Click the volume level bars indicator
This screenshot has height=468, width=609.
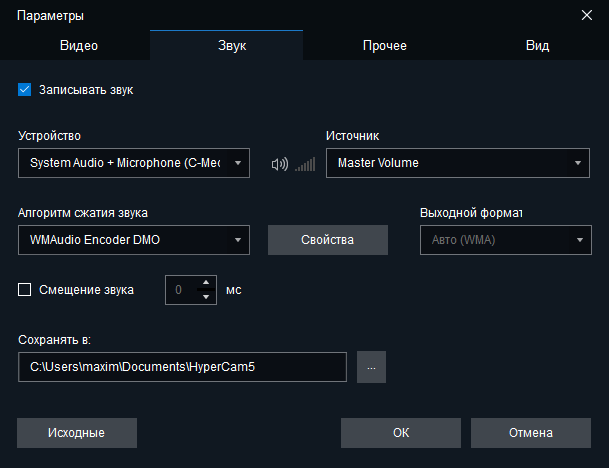pyautogui.click(x=304, y=164)
